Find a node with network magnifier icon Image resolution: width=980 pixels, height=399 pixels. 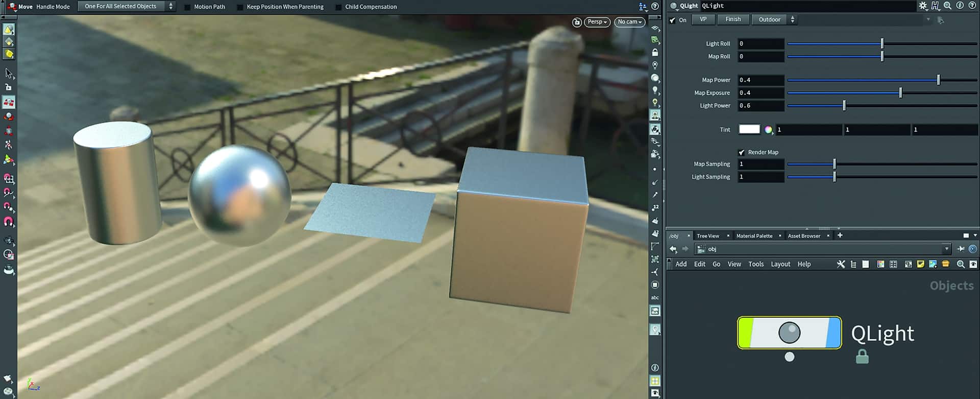961,264
